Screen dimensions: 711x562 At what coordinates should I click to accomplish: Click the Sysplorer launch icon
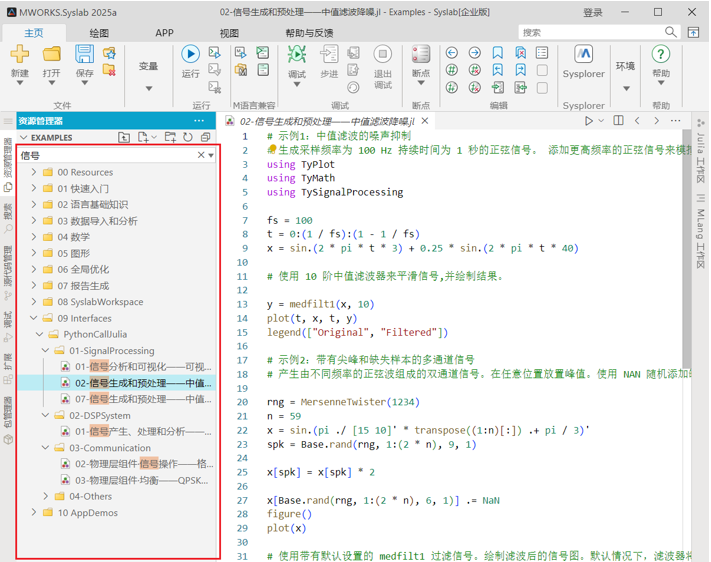[x=584, y=54]
